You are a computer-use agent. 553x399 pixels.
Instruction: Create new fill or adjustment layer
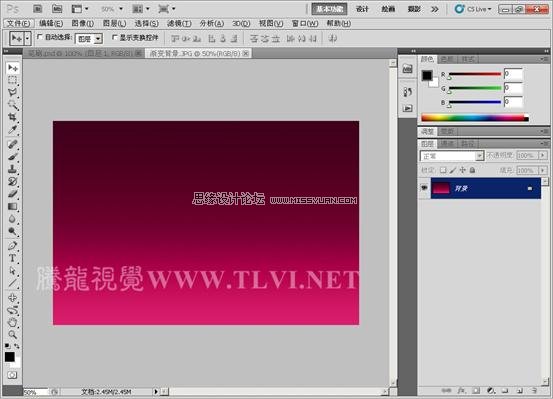pos(491,391)
